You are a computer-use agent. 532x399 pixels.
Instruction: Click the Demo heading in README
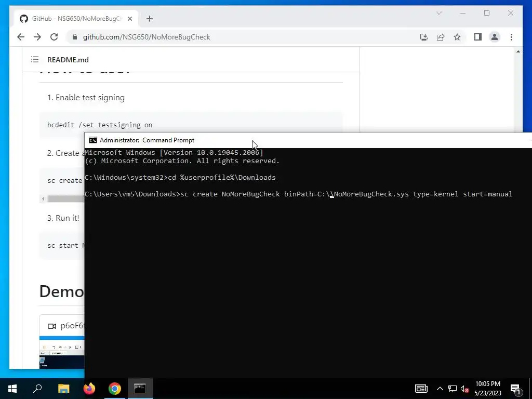click(x=62, y=291)
